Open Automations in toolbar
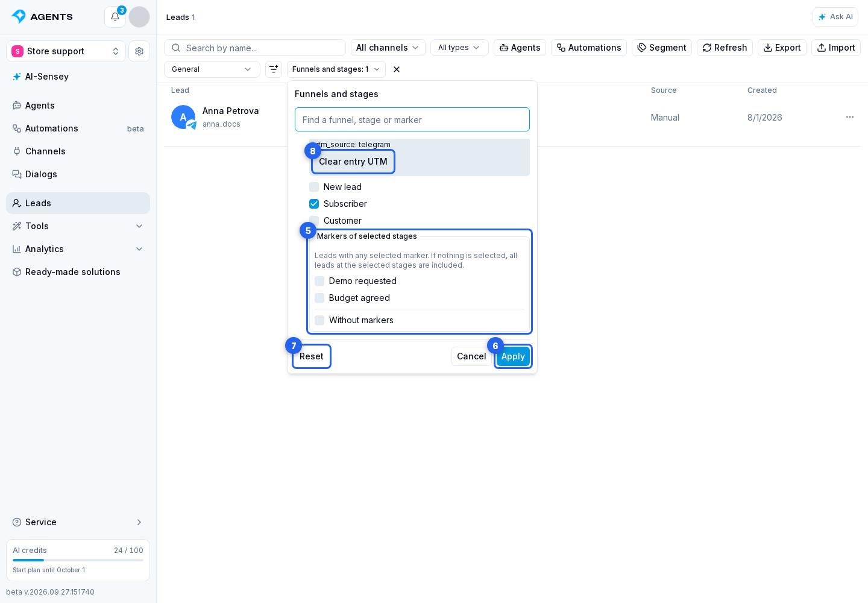This screenshot has width=868, height=603. 589,48
